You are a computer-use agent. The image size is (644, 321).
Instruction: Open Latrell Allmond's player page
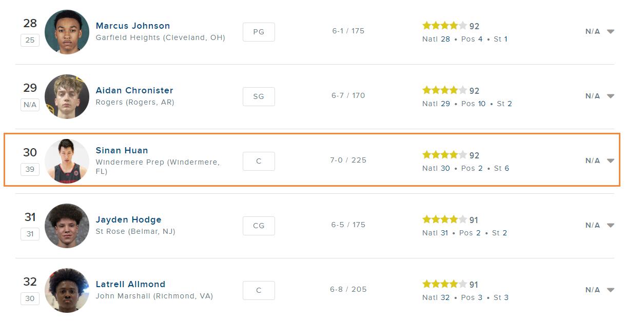coord(130,284)
